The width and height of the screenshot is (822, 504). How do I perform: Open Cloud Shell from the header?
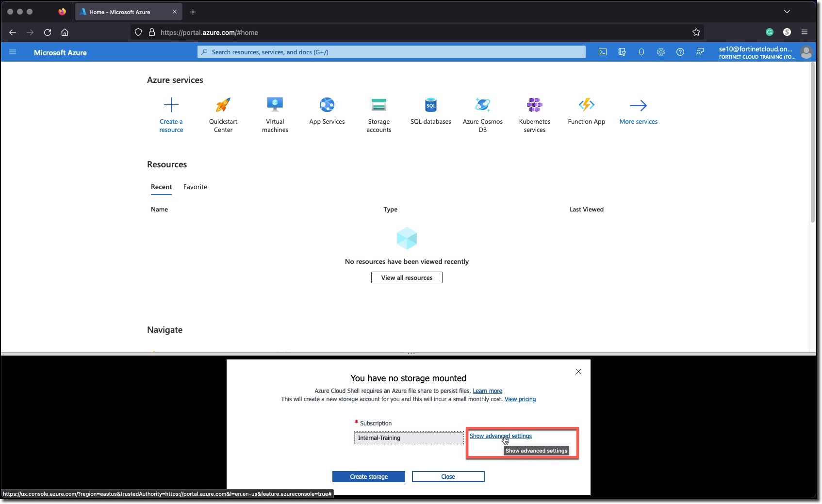tap(603, 52)
